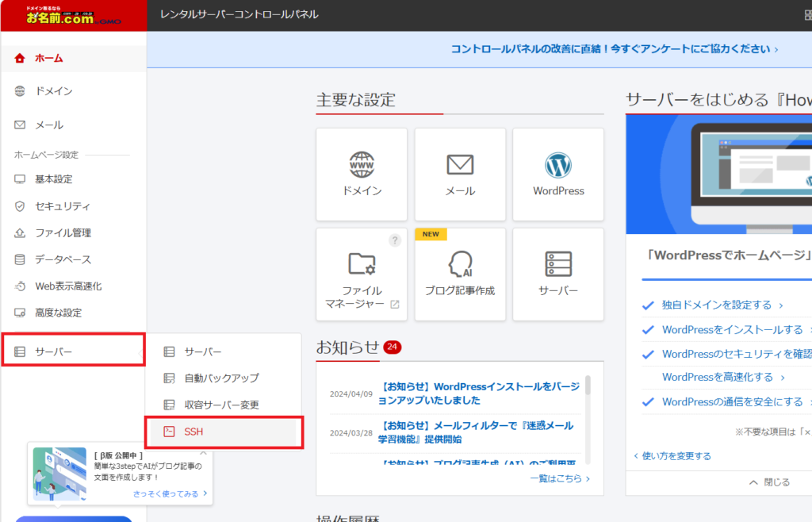Open news メールフィルターで迷惑メール学習機能 提供開始
Viewport: 812px width, 522px height.
coord(476,432)
